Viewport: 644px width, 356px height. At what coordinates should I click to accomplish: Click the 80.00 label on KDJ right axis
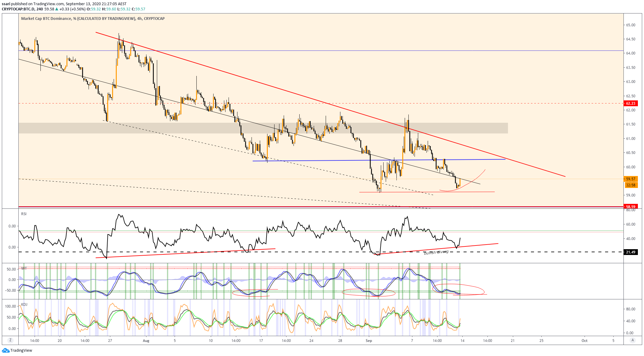[x=631, y=309]
